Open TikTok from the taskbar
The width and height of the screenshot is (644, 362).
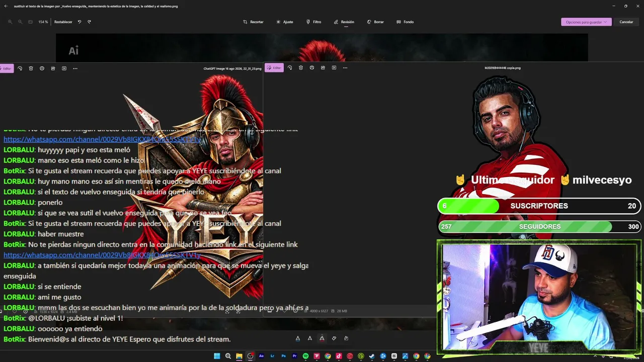[339, 356]
